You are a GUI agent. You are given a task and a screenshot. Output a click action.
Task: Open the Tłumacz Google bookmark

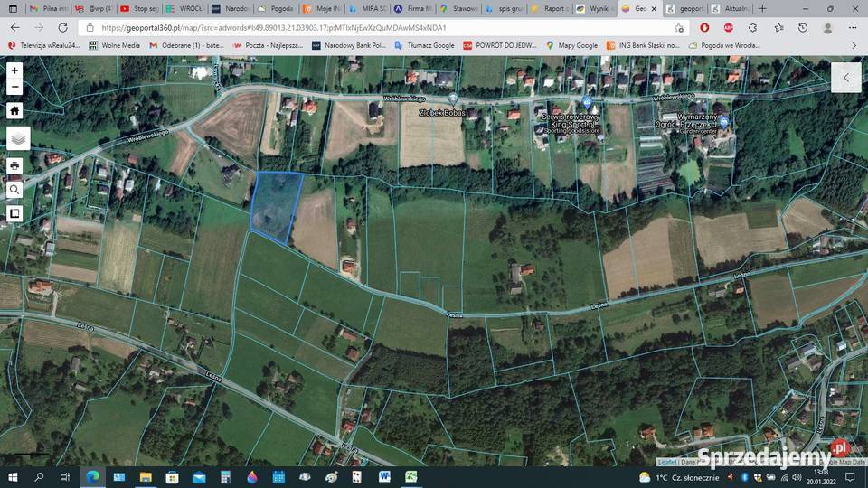424,45
